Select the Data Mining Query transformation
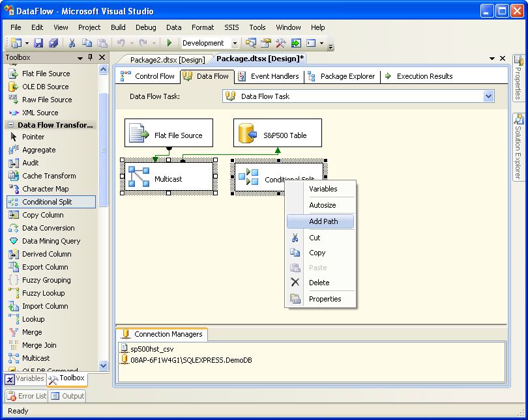Viewport: 528px width, 420px height. [x=51, y=241]
